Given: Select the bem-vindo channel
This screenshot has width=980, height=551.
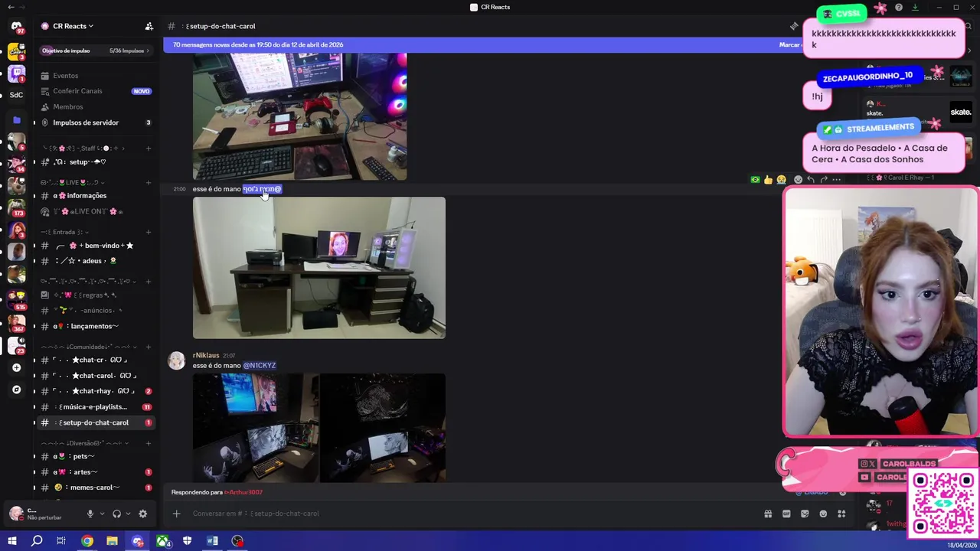Looking at the screenshot, I should [96, 246].
